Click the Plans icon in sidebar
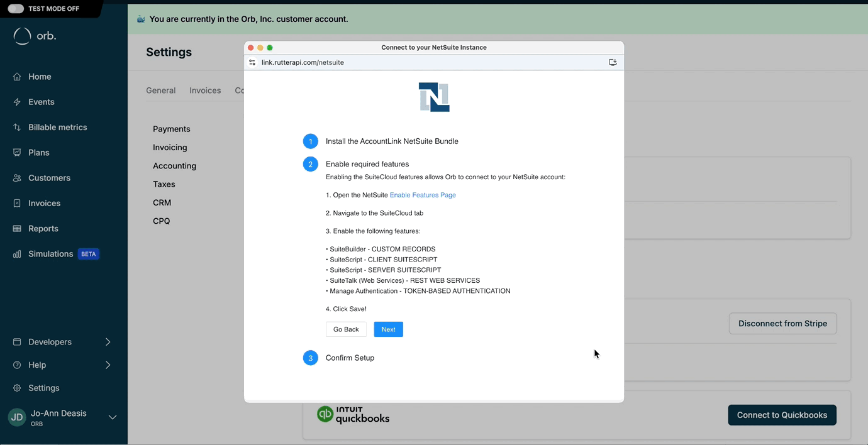The image size is (868, 445). tap(17, 153)
